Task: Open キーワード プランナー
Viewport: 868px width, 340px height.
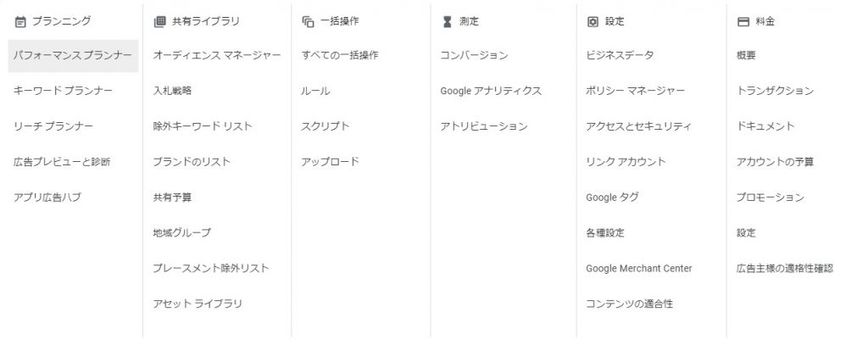Action: coord(63,91)
